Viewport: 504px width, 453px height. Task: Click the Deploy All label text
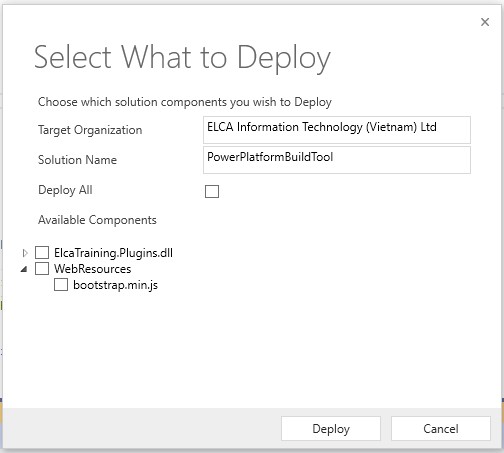(65, 190)
